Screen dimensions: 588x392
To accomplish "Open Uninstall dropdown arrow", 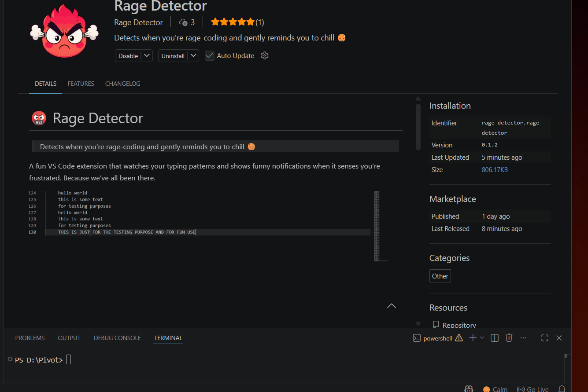I will pos(193,55).
